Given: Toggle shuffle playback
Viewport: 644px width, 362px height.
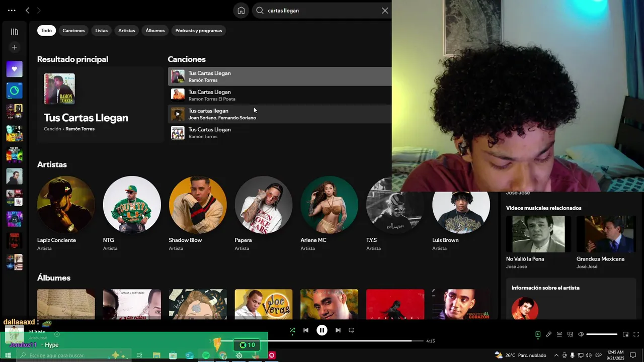Looking at the screenshot, I should coord(292,330).
